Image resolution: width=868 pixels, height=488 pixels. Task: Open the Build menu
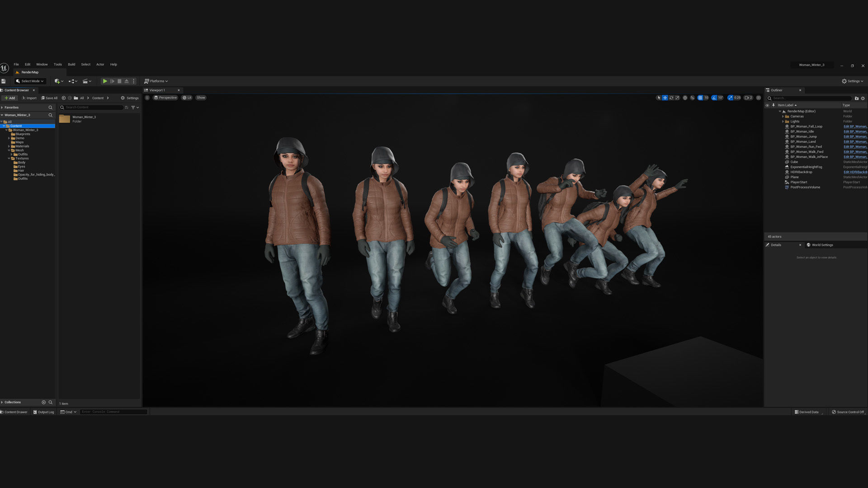(x=71, y=65)
